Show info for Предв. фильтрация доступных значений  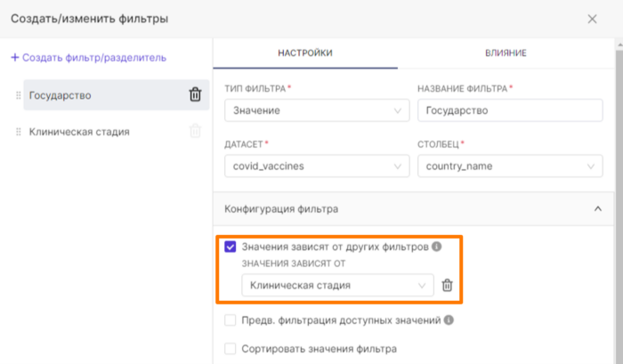pyautogui.click(x=449, y=320)
